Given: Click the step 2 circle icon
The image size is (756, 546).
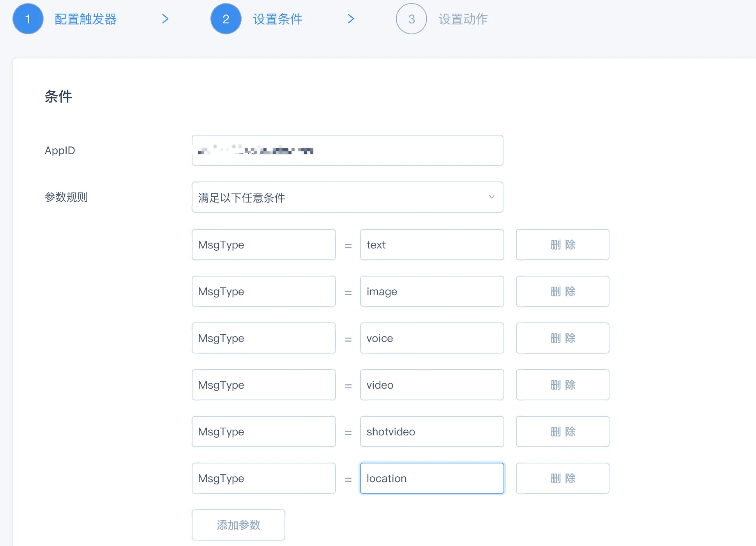Looking at the screenshot, I should coord(226,19).
